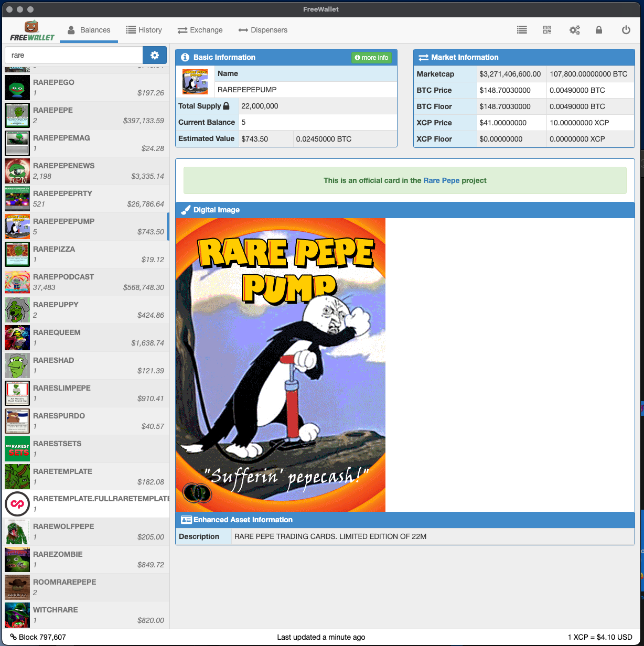The image size is (644, 646).
Task: Click '1 XCP = $4.10 USD' status text
Action: point(600,637)
